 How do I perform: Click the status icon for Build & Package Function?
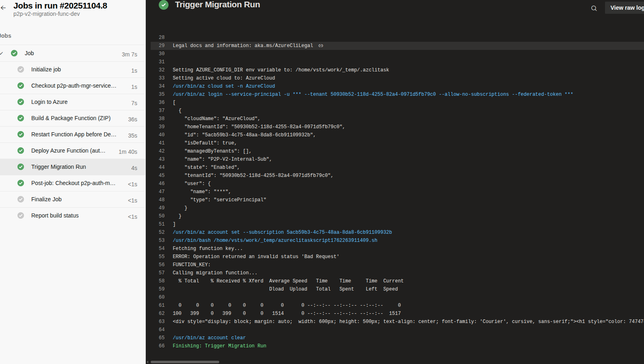tap(21, 118)
